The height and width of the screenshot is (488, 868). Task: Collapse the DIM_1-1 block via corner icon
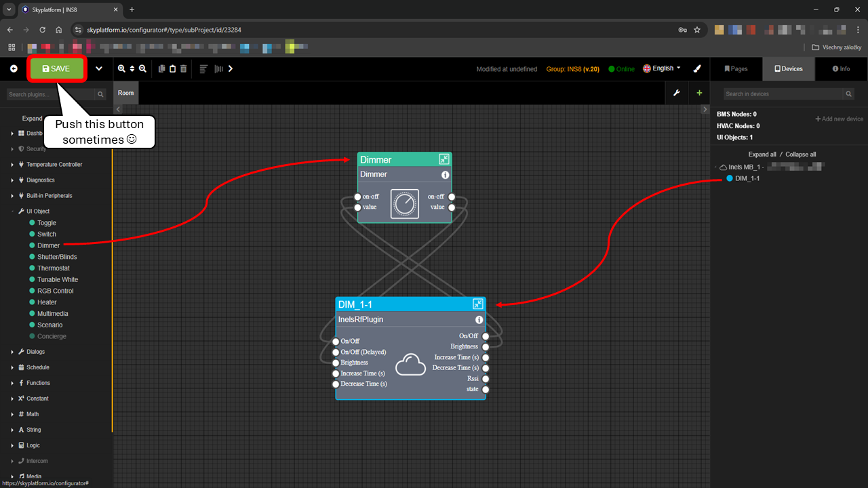click(x=478, y=304)
